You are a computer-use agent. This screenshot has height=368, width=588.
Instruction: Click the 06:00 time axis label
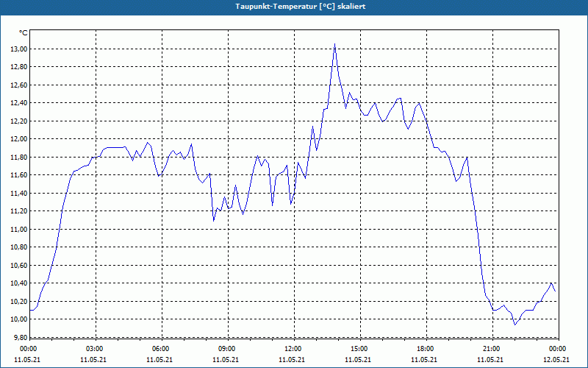(x=160, y=349)
